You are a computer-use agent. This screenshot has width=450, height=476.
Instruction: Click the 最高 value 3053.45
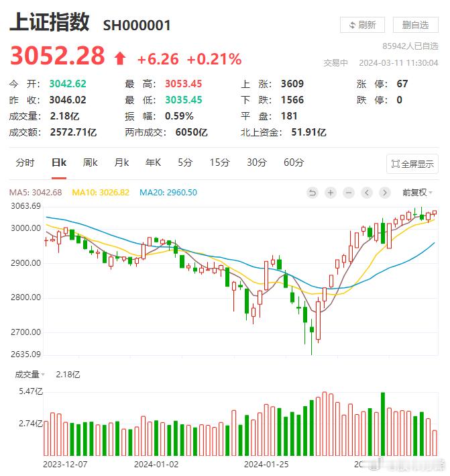(x=184, y=84)
